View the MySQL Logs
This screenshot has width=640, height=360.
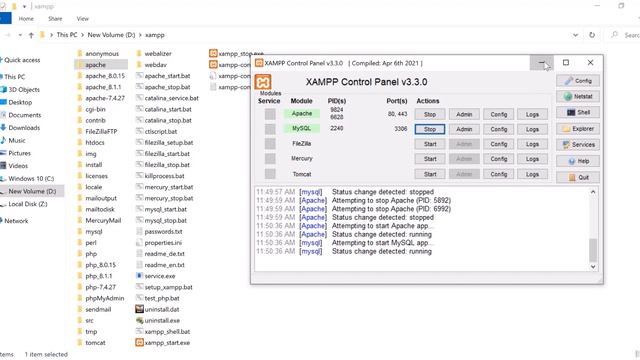(532, 129)
